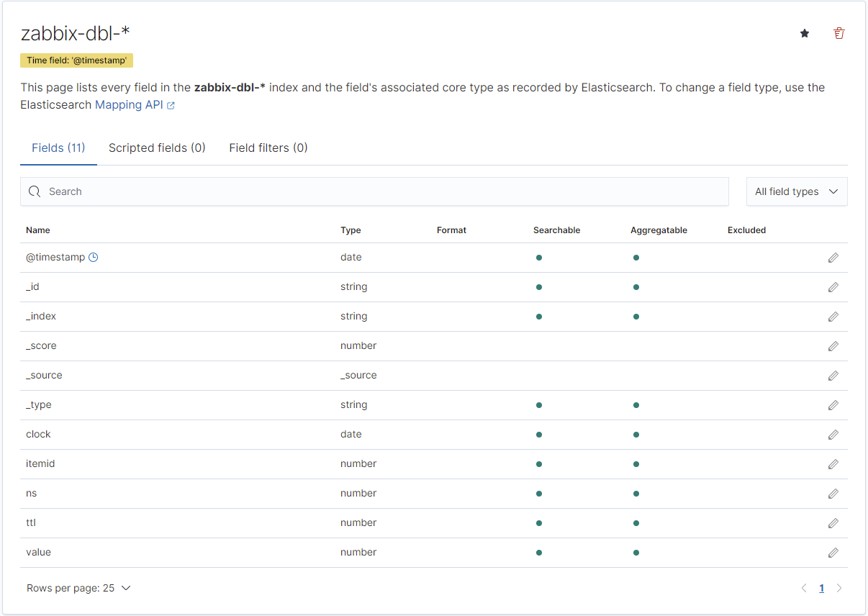This screenshot has height=616, width=868.
Task: Go to page 1 in pagination
Action: click(x=821, y=588)
